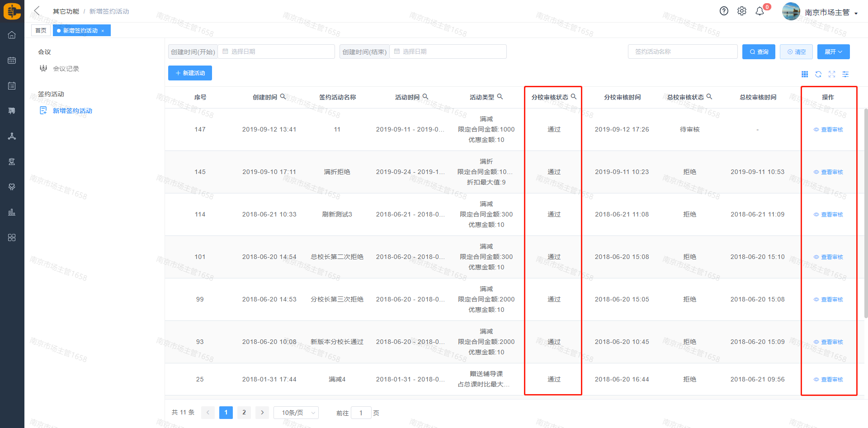Click the 签约活动名称 search field
The width and height of the screenshot is (868, 428).
coord(682,52)
